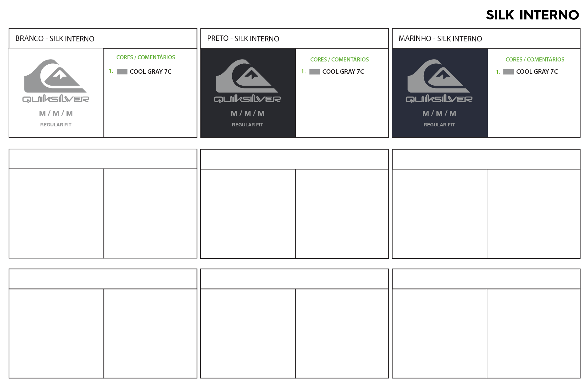Click the QUIKSILVER wordmark on black artwork
Screen dimensions: 588x392
coord(248,99)
